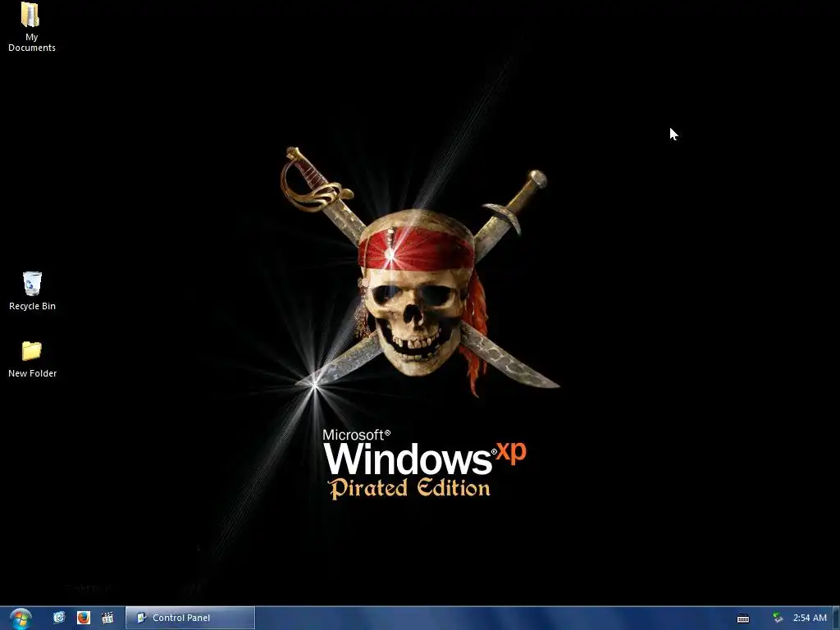This screenshot has height=630, width=840.
Task: Launch Firefox from the quick launch bar
Action: click(84, 618)
